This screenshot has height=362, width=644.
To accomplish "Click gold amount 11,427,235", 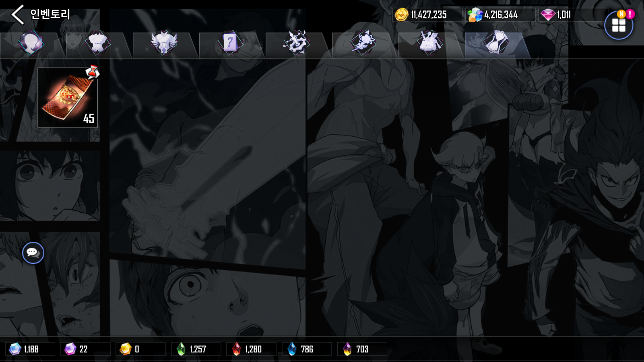I will tap(429, 15).
